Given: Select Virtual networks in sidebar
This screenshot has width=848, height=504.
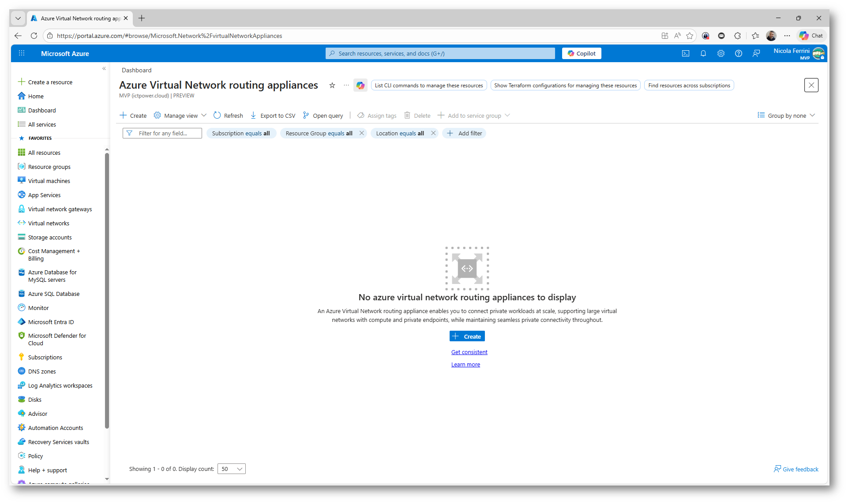Looking at the screenshot, I should tap(49, 223).
